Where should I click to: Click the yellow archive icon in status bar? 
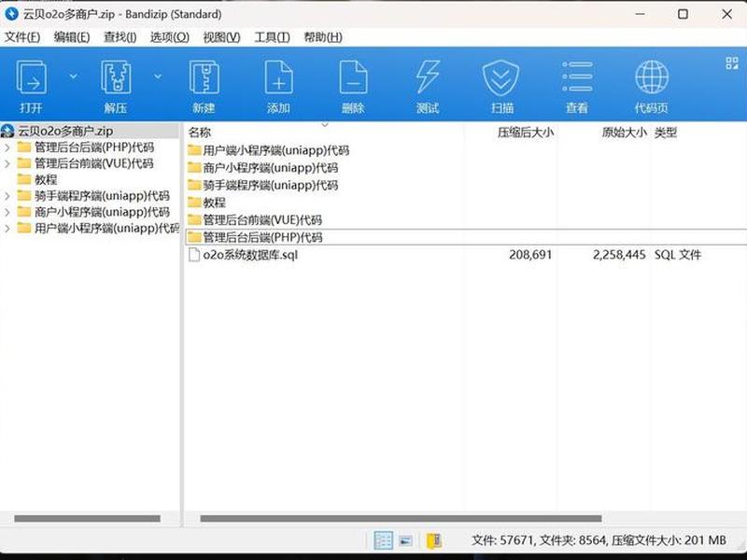point(433,540)
